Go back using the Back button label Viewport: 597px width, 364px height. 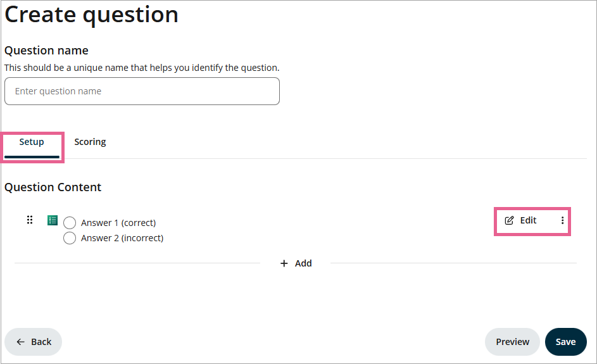(41, 342)
